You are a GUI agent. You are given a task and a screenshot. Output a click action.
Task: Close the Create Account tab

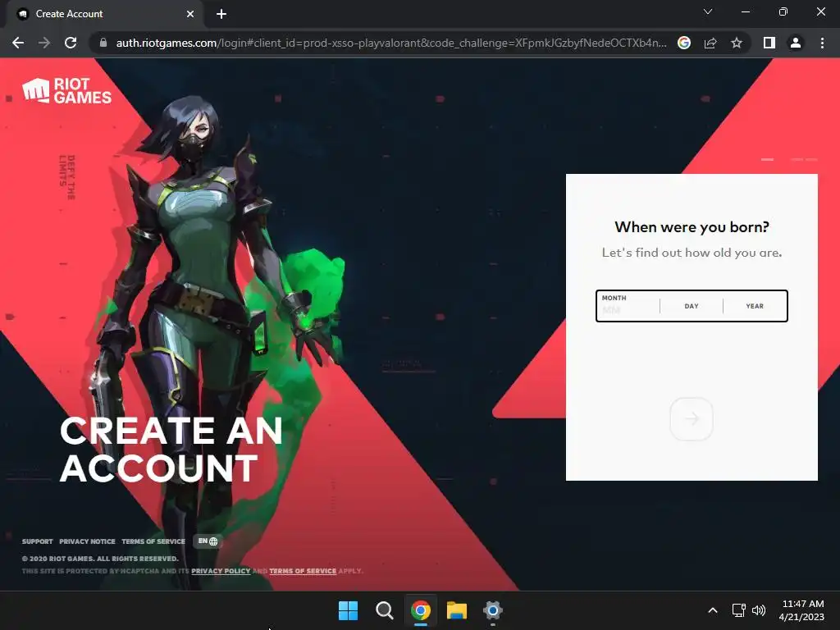(x=190, y=14)
